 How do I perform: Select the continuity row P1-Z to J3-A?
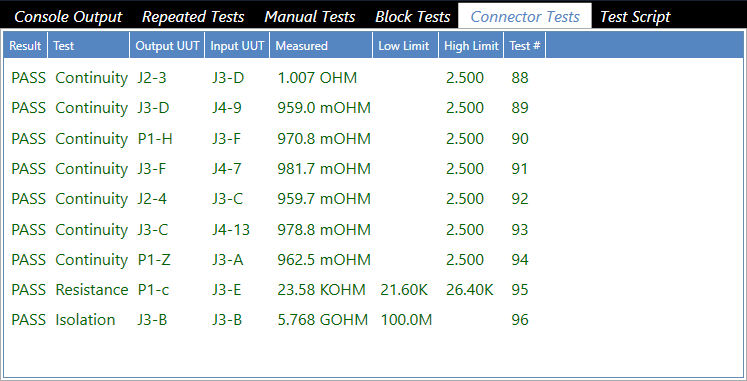pyautogui.click(x=373, y=260)
